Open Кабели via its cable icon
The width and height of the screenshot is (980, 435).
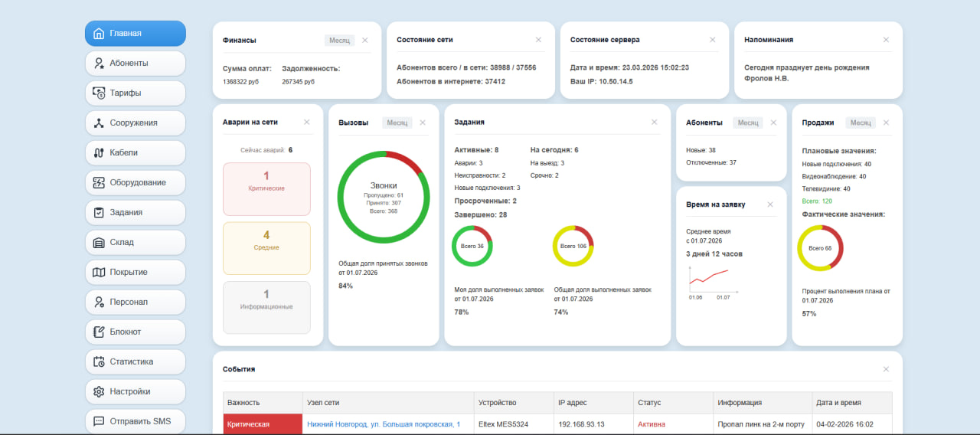pyautogui.click(x=98, y=152)
